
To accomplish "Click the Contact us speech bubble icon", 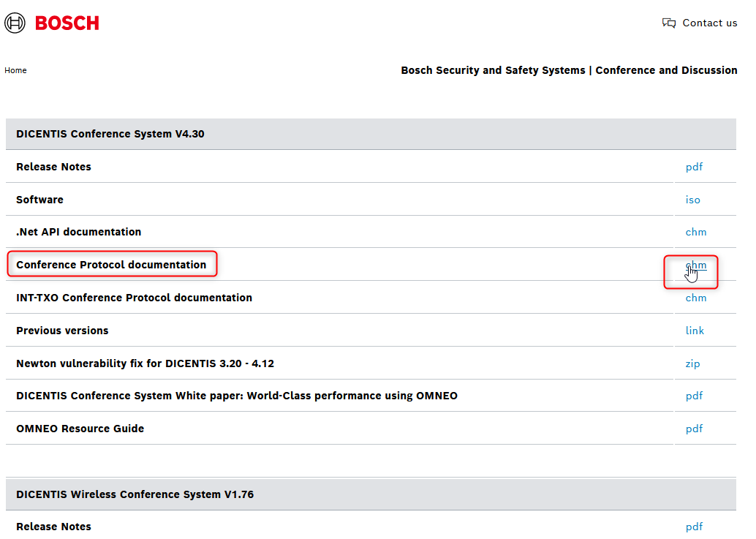I will pyautogui.click(x=668, y=23).
